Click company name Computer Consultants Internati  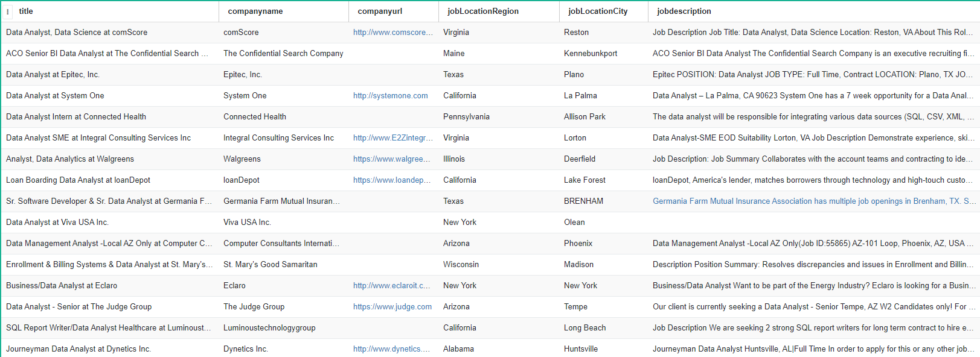281,244
